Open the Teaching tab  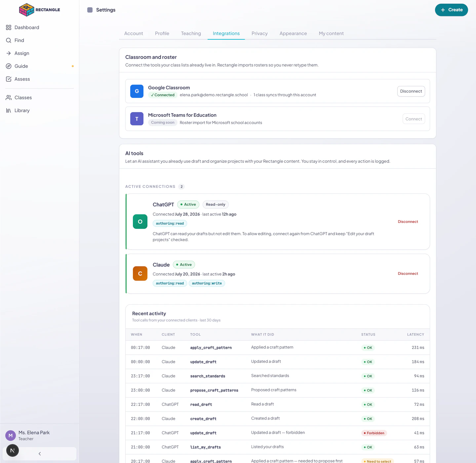[191, 33]
